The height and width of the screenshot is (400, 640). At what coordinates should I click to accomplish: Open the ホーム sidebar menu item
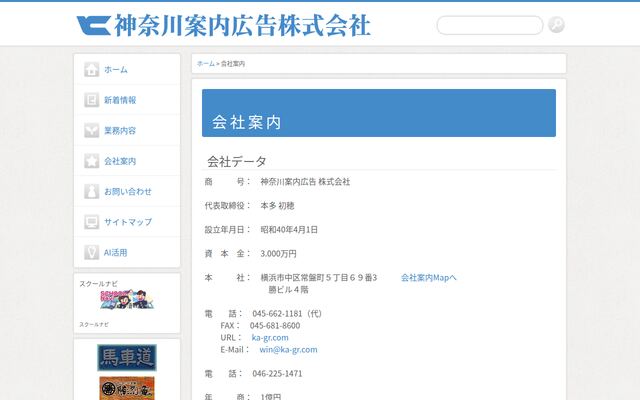[x=127, y=69]
